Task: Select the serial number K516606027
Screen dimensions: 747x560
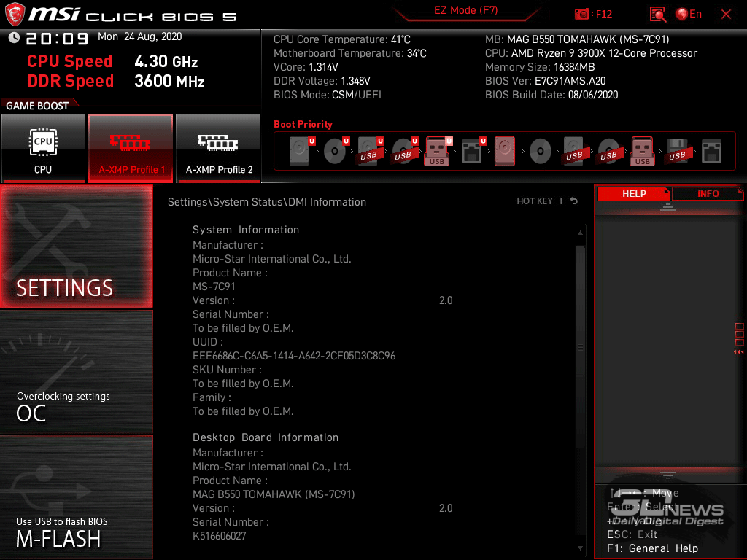Action: click(219, 536)
